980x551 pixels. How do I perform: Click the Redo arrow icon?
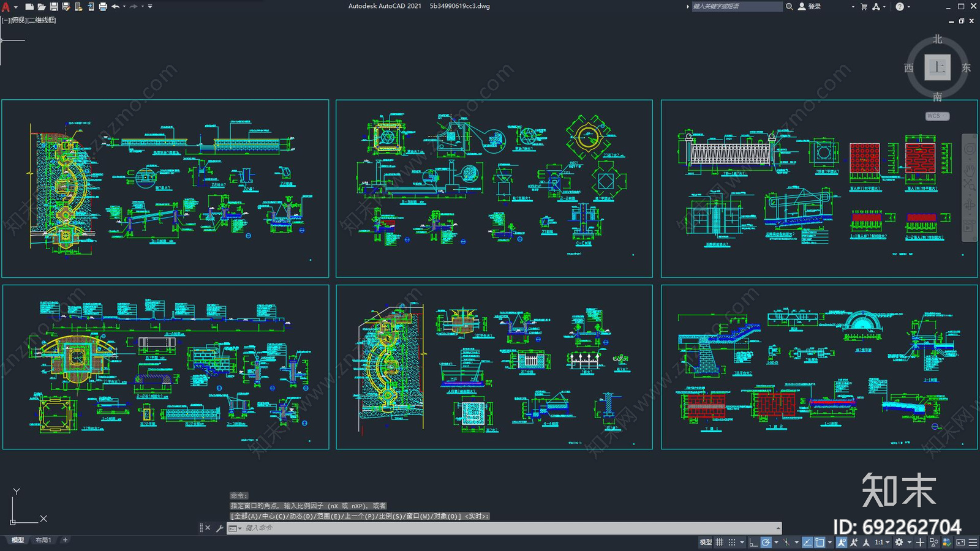[134, 7]
